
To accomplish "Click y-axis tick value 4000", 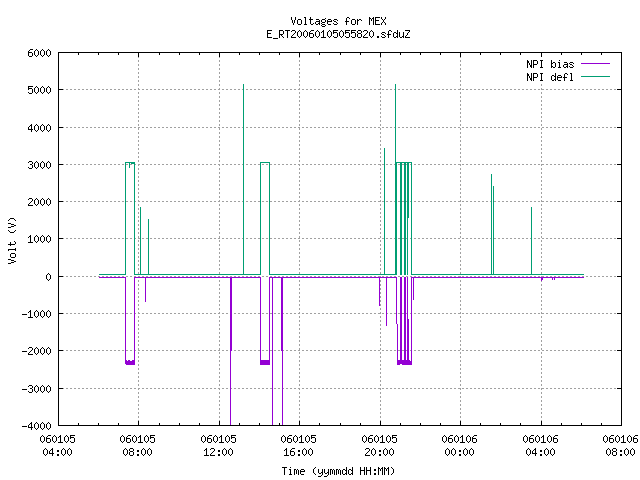I will [39, 128].
